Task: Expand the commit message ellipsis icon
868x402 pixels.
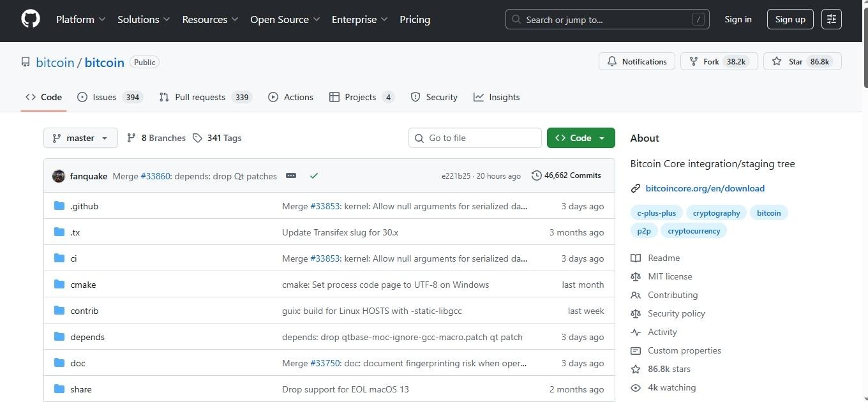Action: [x=291, y=175]
